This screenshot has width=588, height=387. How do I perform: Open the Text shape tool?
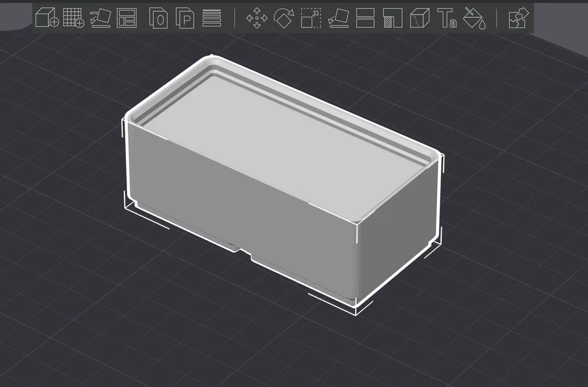click(447, 18)
